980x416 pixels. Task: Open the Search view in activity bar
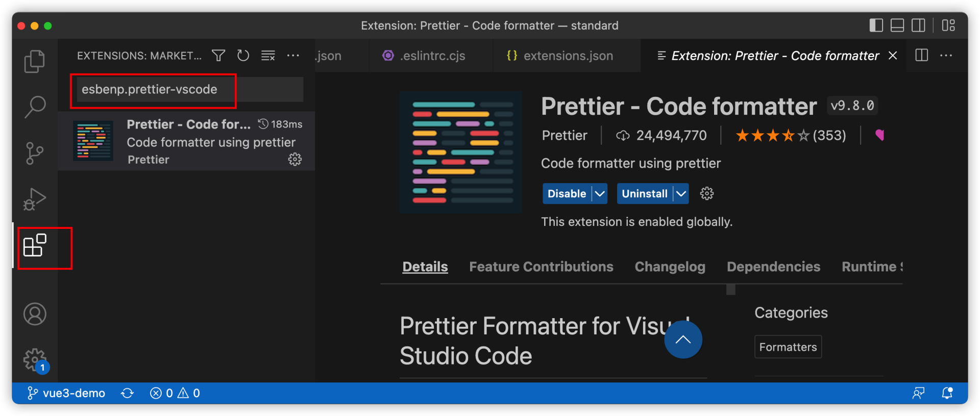pos(35,107)
